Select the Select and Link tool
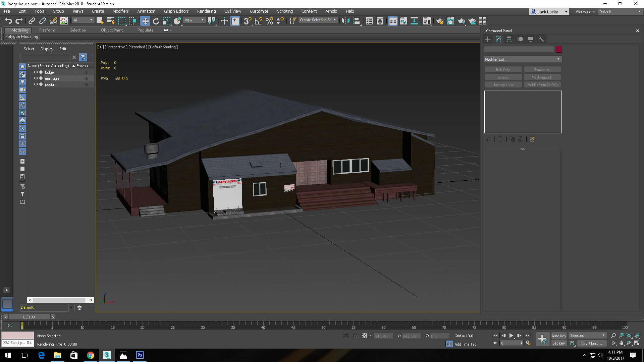644x362 pixels. pos(32,21)
